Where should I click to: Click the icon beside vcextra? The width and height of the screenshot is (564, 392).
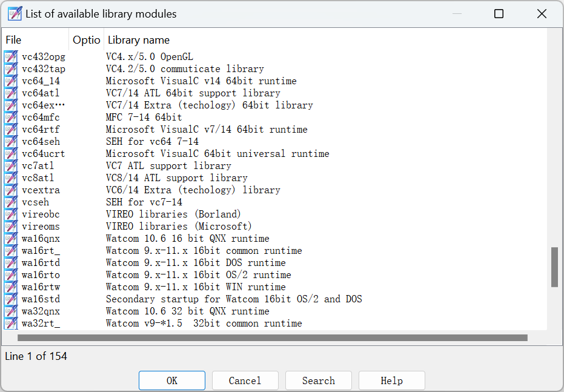click(11, 190)
